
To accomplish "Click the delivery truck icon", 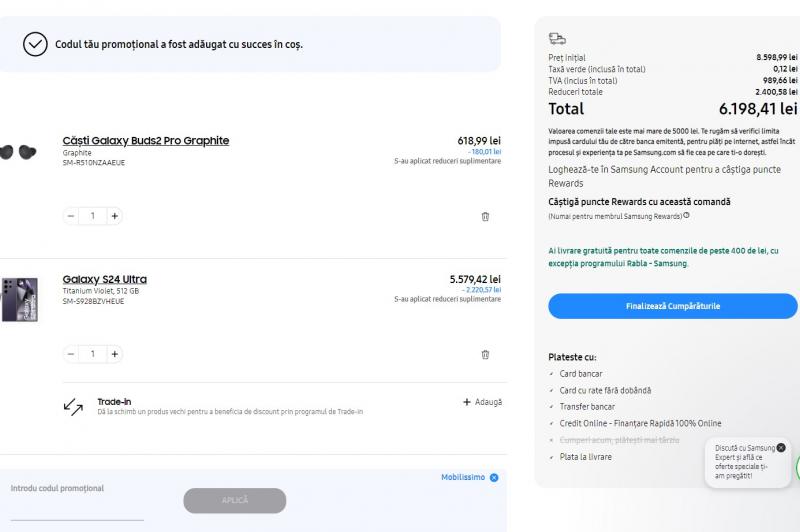I will [557, 39].
